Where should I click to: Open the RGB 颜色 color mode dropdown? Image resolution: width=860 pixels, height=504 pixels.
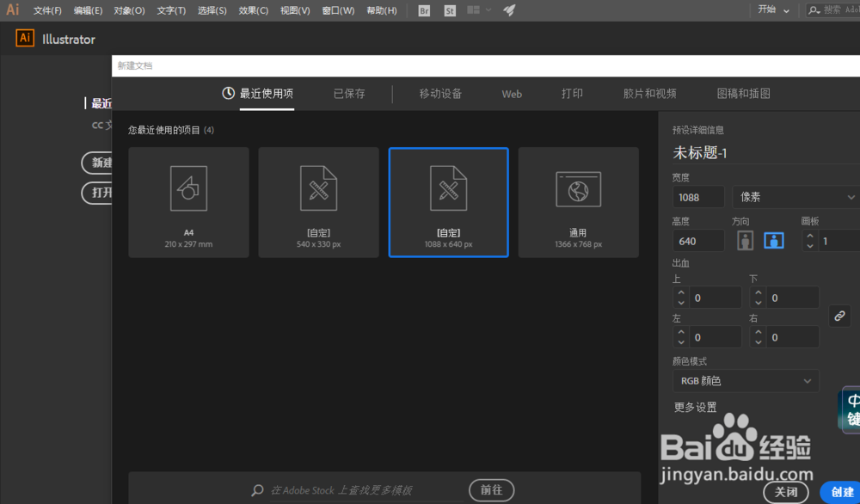click(x=746, y=381)
